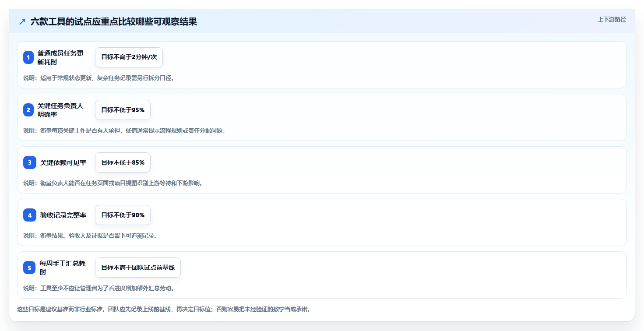Click the heading 关键依赖可见率

coord(63,162)
